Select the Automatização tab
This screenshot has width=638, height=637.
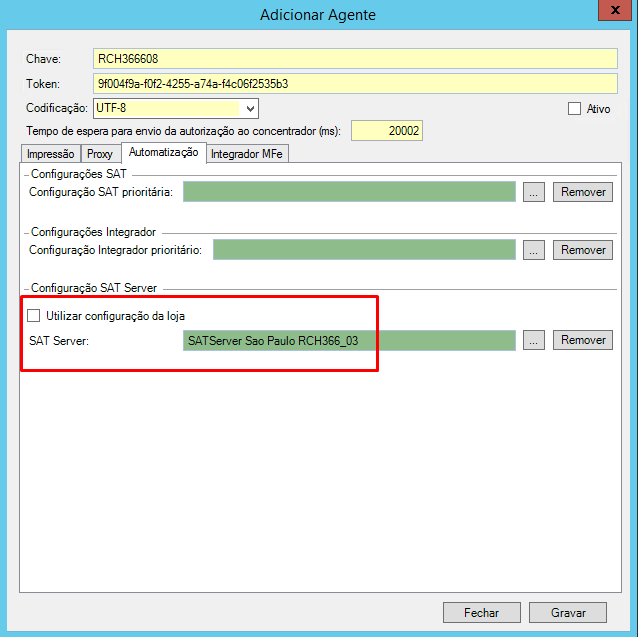click(163, 153)
